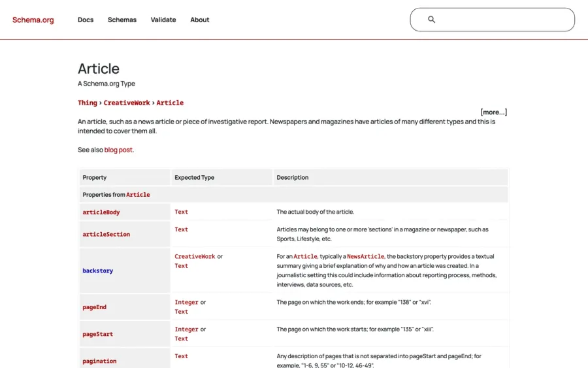This screenshot has width=588, height=368.
Task: Open the articleBody property link
Action: point(101,212)
